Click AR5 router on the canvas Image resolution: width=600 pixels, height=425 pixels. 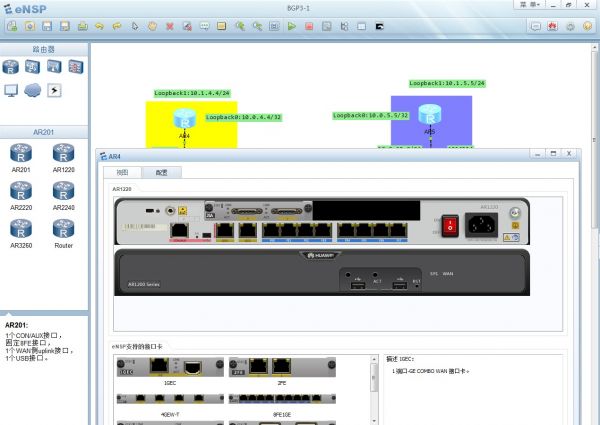(x=430, y=115)
